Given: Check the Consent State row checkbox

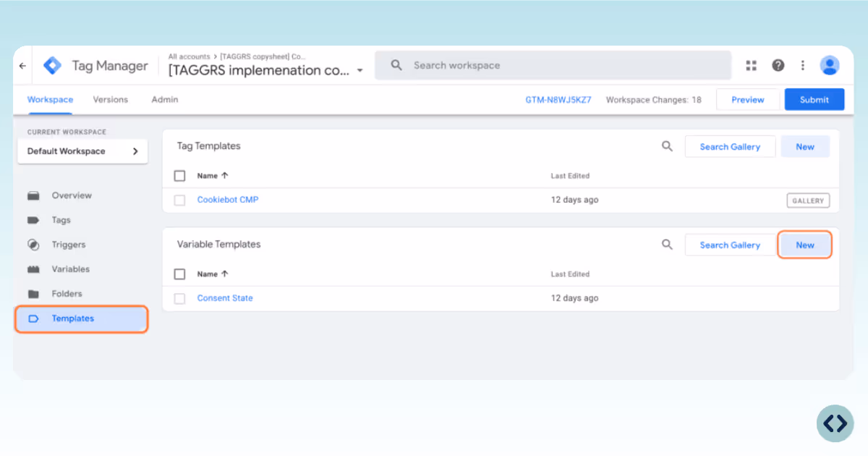Looking at the screenshot, I should tap(180, 298).
